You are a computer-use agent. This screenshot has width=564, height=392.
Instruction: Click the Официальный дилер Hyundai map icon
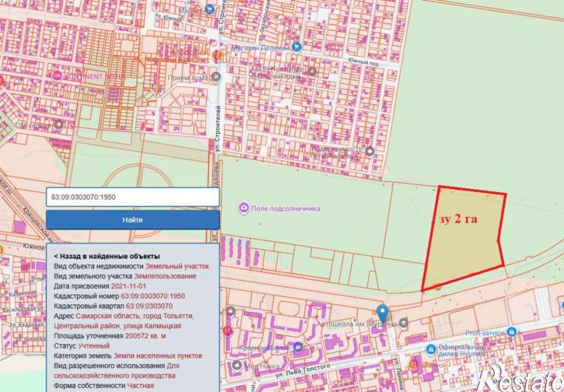pyautogui.click(x=430, y=349)
